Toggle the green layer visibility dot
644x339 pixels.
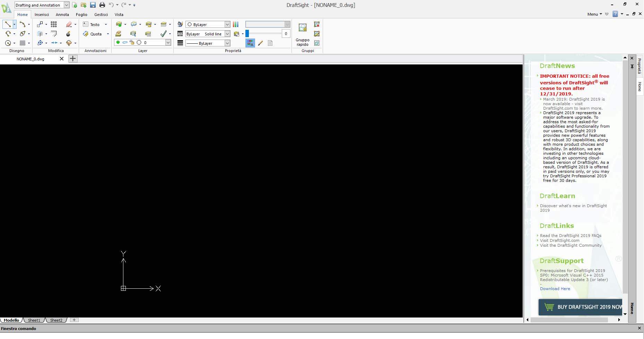(118, 42)
